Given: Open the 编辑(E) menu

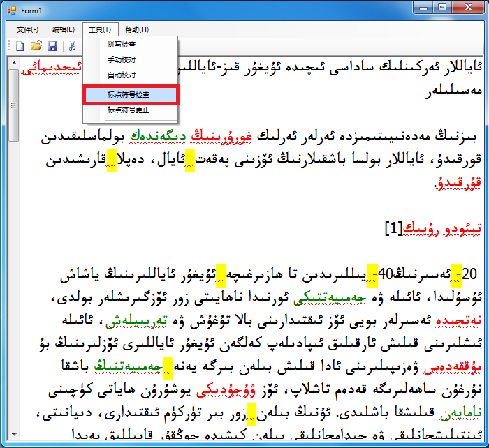Looking at the screenshot, I should click(x=64, y=29).
